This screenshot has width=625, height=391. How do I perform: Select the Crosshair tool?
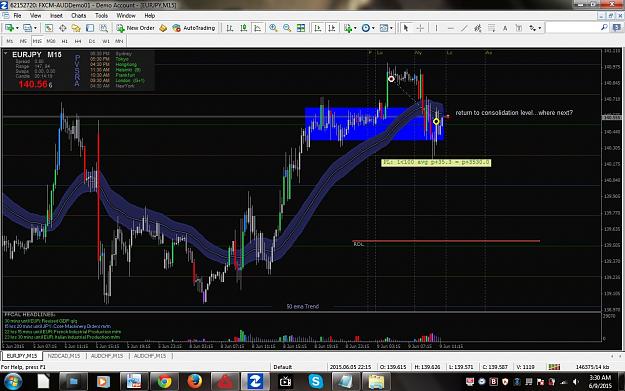[420, 28]
